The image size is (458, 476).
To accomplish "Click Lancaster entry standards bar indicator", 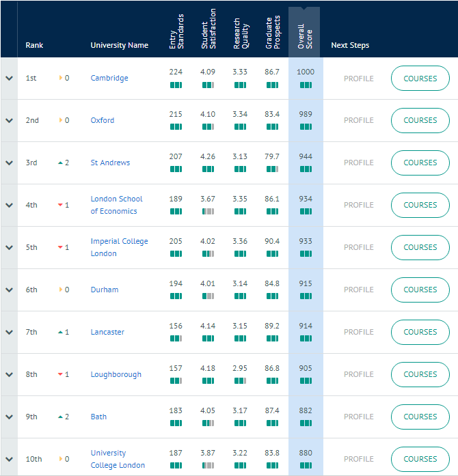I will pos(176,339).
